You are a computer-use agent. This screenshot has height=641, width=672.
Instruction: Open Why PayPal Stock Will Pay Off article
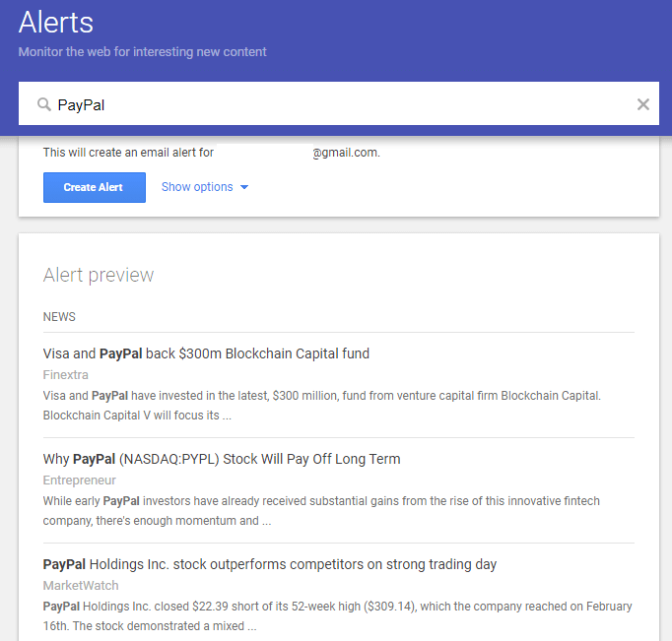coord(222,459)
